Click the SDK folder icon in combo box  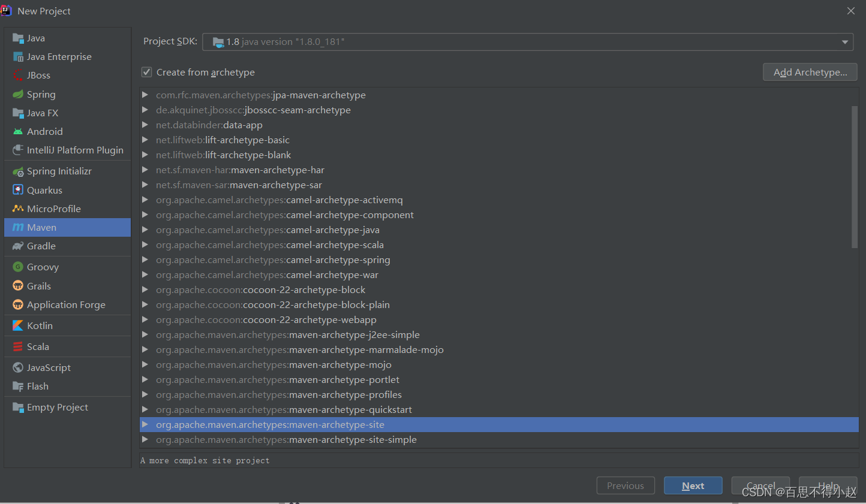click(218, 42)
